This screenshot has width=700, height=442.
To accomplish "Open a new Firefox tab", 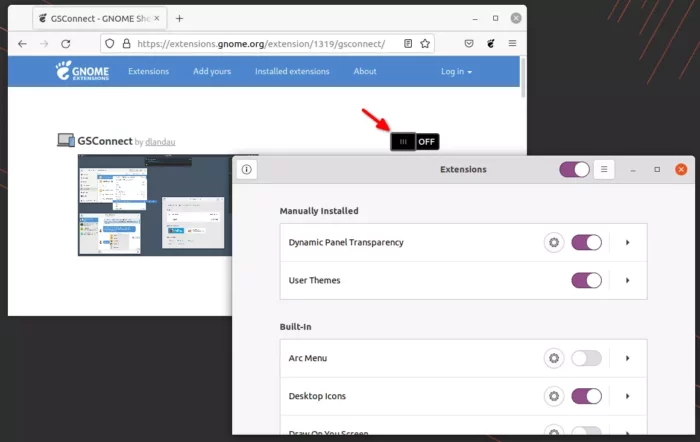I will 179,18.
